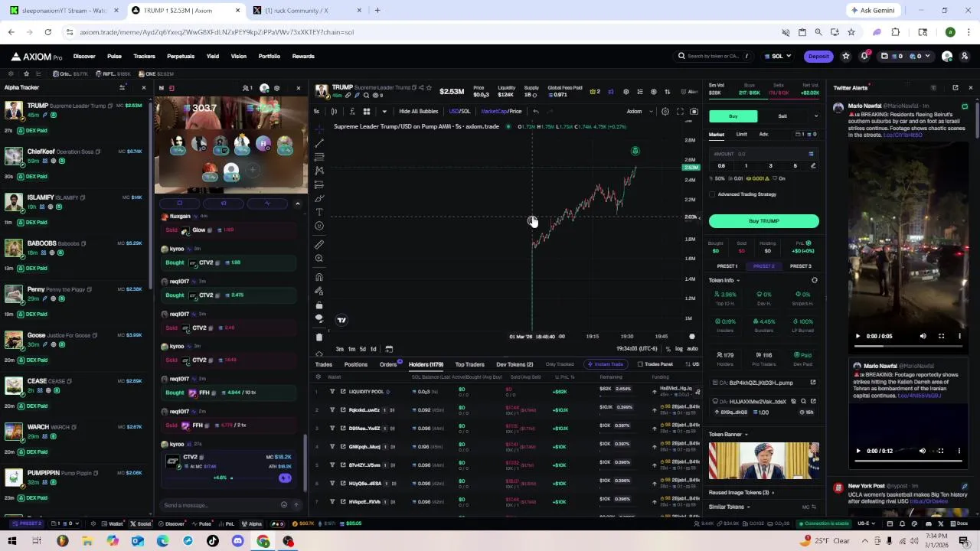The image size is (980, 551).
Task: Pop out the Twitter Alerts panel
Action: pyautogui.click(x=955, y=88)
